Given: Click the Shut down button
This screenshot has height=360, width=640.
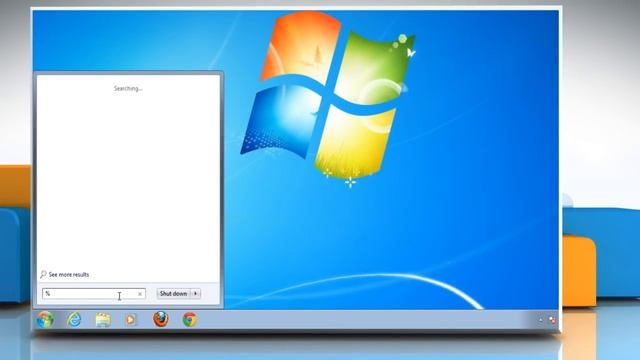Looking at the screenshot, I should pyautogui.click(x=173, y=293).
